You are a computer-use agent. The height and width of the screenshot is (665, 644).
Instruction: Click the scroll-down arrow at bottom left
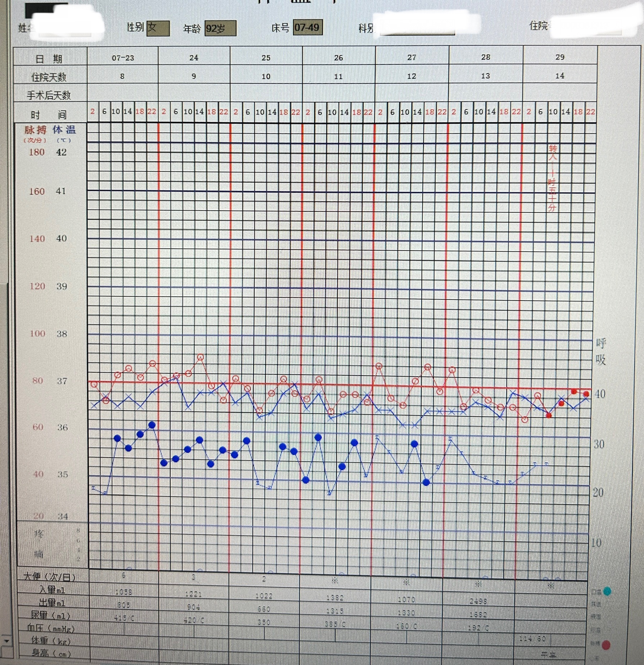6,641
